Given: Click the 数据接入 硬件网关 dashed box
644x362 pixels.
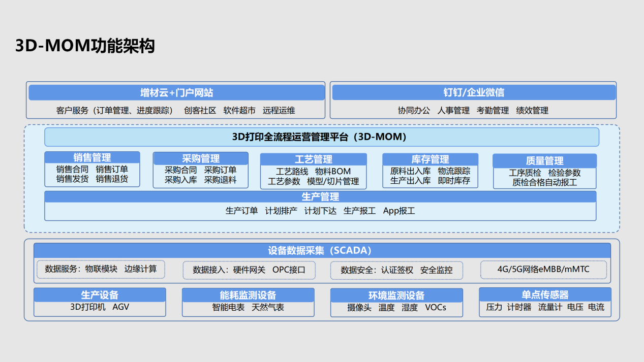Looking at the screenshot, I should (x=249, y=270).
